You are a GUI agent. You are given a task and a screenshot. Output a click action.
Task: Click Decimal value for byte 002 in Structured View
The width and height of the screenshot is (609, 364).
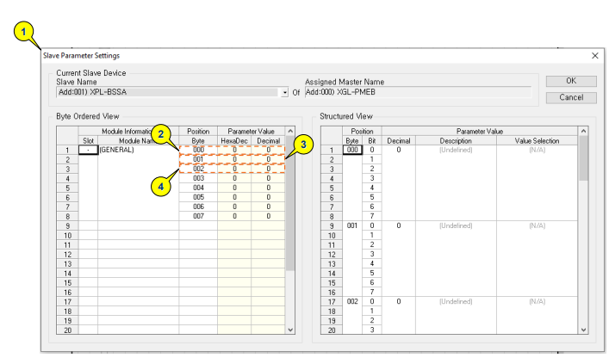coord(398,301)
